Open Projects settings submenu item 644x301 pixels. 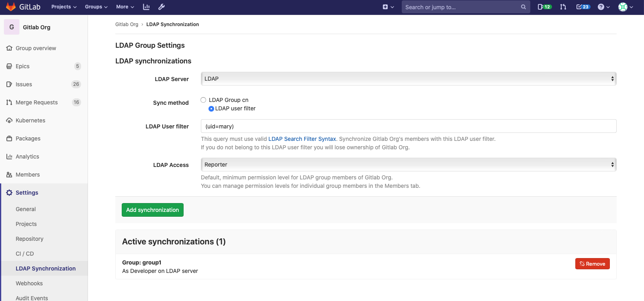[26, 224]
